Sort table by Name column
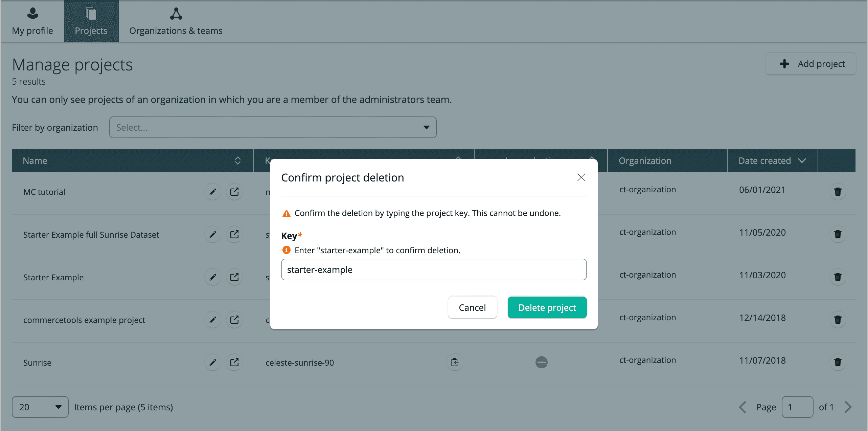868x431 pixels. pyautogui.click(x=237, y=160)
